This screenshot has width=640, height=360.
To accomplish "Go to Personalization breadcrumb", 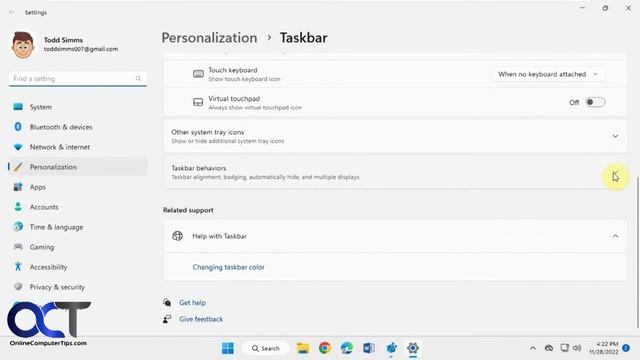I will click(209, 38).
